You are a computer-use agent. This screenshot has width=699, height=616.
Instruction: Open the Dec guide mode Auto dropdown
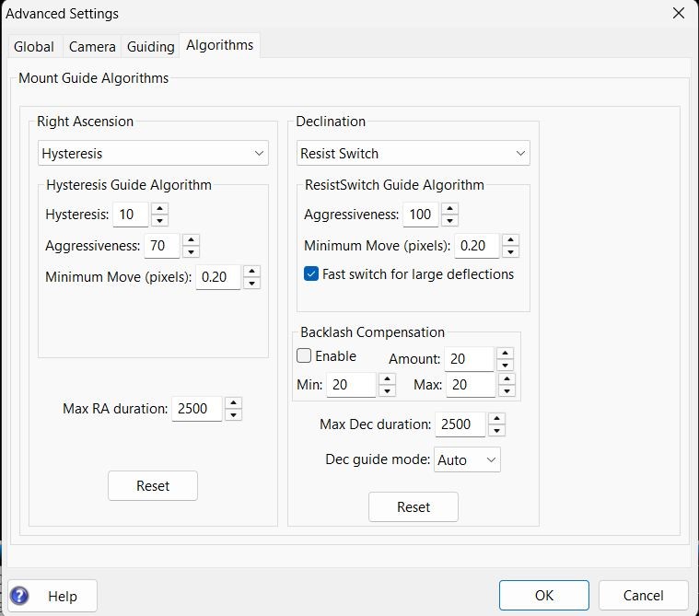point(467,459)
